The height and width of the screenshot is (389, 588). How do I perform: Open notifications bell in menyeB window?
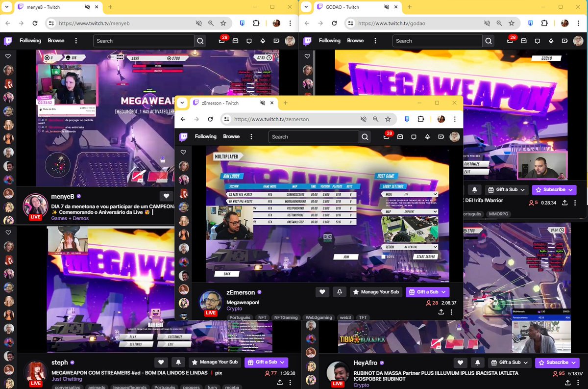[222, 41]
